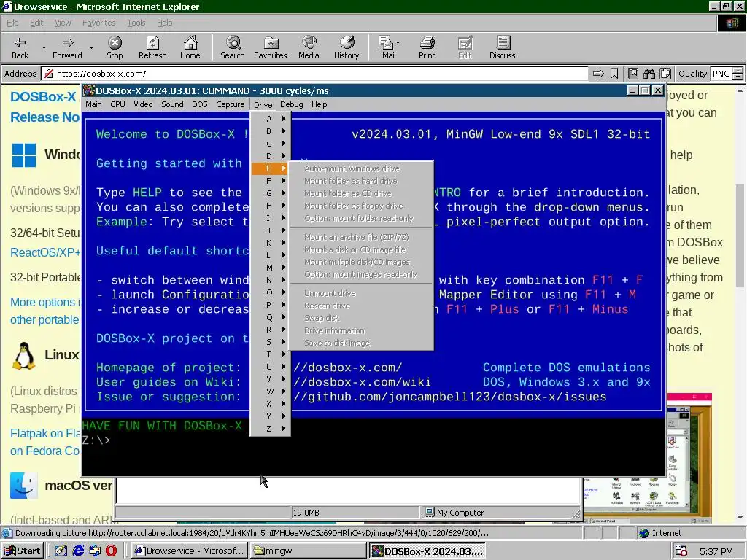Viewport: 747px width, 560px height.
Task: Expand drive D submenu
Action: coord(270,156)
